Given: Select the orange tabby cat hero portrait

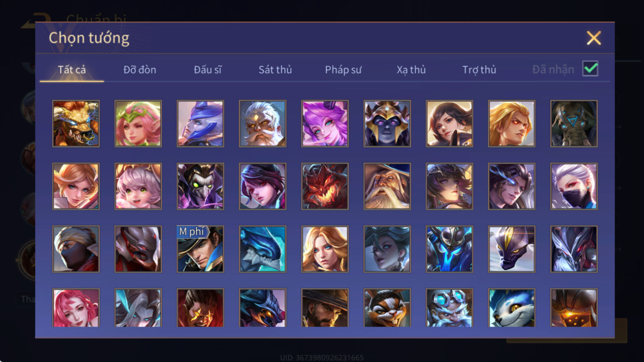Looking at the screenshot, I should [x=387, y=308].
